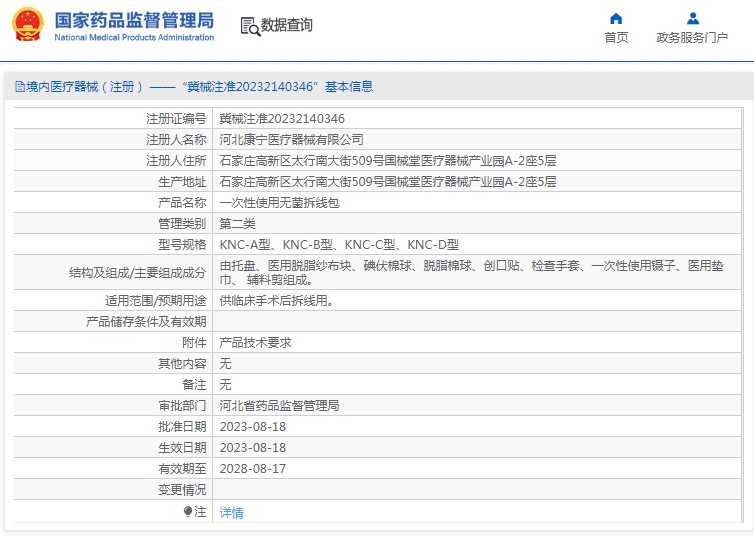This screenshot has height=537, width=754.
Task: Click the 生产地址 label
Action: pyautogui.click(x=182, y=182)
